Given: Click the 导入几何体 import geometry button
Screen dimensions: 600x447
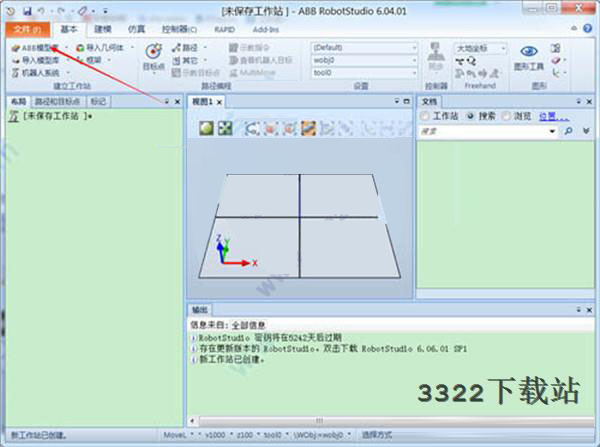Looking at the screenshot, I should point(100,47).
